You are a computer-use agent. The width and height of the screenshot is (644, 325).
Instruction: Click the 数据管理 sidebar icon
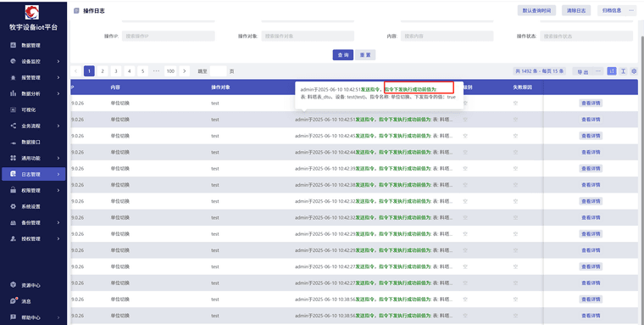(x=13, y=45)
